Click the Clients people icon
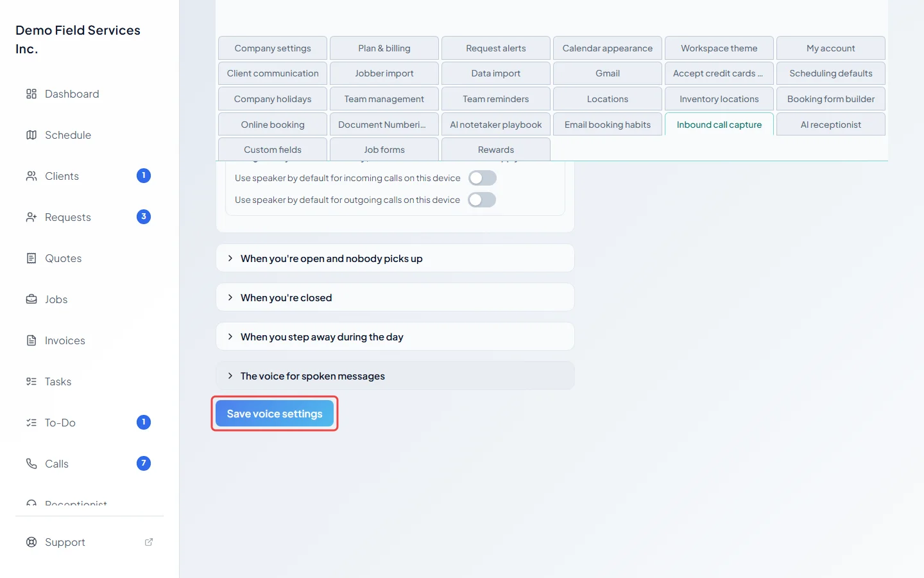Image resolution: width=924 pixels, height=578 pixels. click(31, 176)
